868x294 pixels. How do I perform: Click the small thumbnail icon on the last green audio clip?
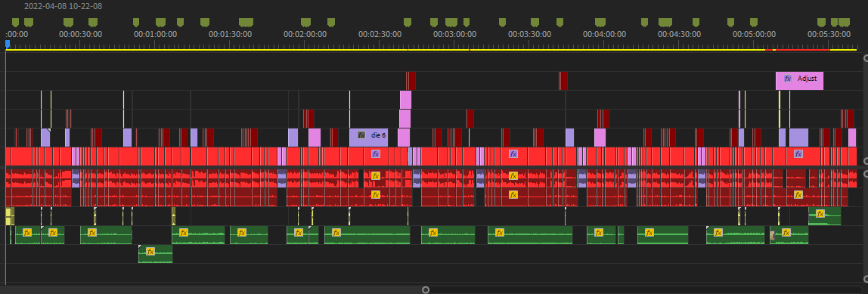coord(772,235)
